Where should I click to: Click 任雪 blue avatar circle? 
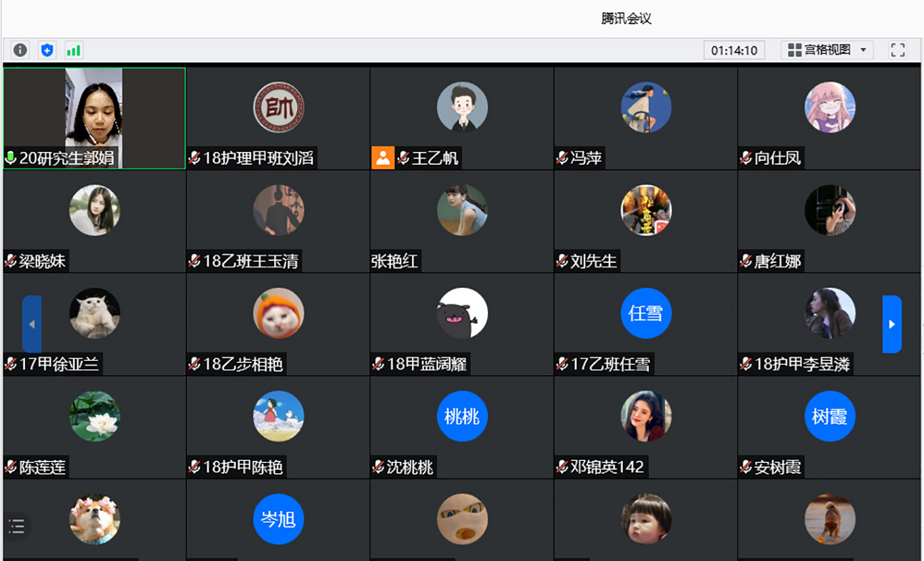point(645,313)
